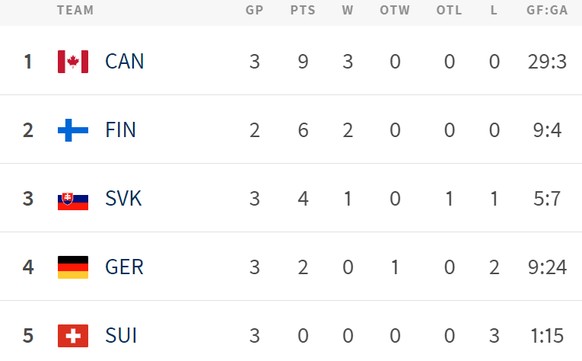Select the W column header
The height and width of the screenshot is (361, 582).
(347, 10)
